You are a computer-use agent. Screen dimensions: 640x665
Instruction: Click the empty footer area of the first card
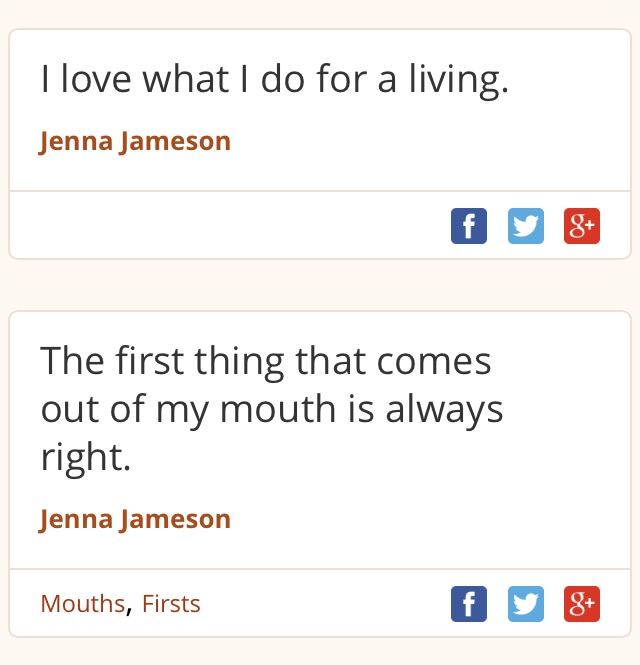[229, 225]
